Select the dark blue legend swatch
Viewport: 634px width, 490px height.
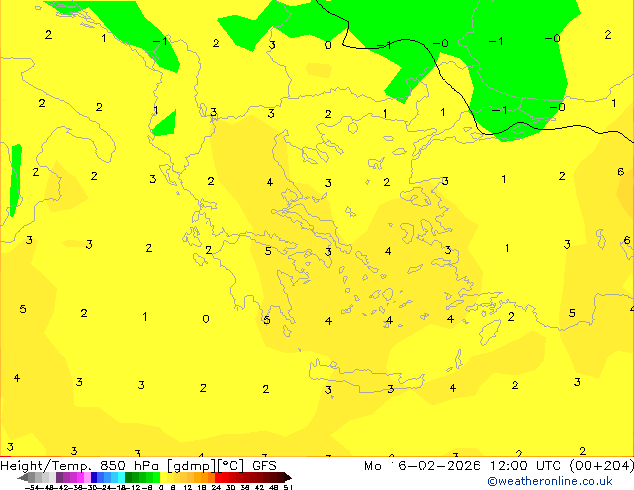click(94, 477)
